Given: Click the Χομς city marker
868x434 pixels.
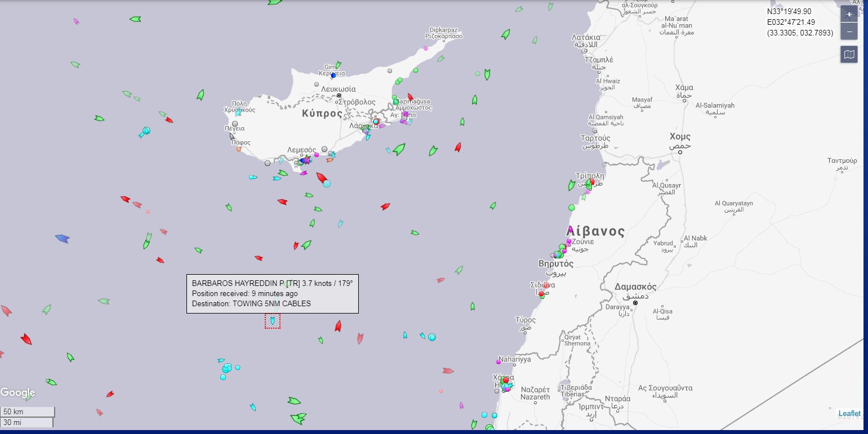Looking at the screenshot, I should 680,152.
